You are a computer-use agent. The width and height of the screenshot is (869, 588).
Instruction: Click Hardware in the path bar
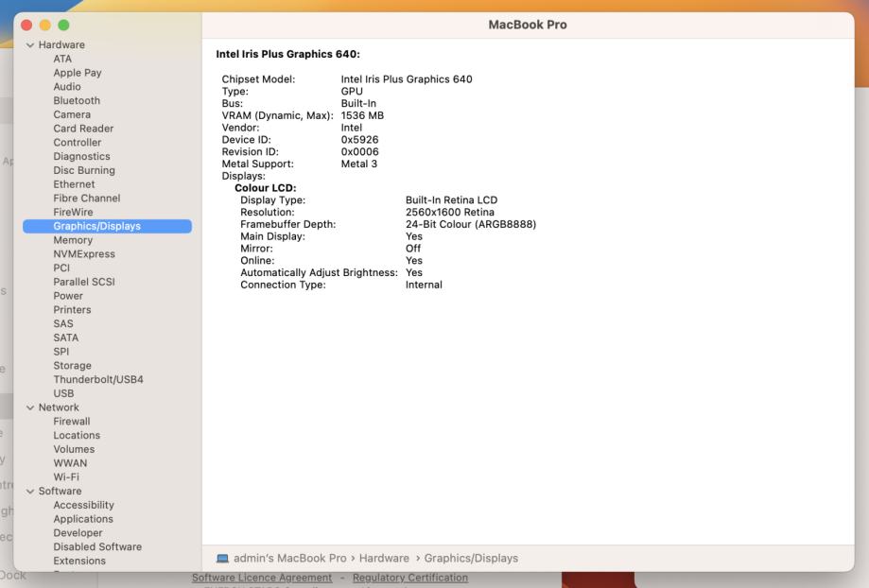384,558
